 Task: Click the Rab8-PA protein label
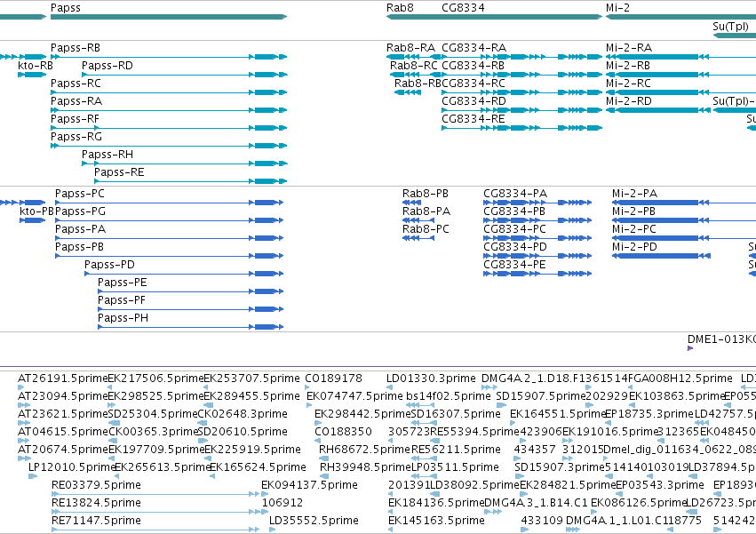(426, 211)
